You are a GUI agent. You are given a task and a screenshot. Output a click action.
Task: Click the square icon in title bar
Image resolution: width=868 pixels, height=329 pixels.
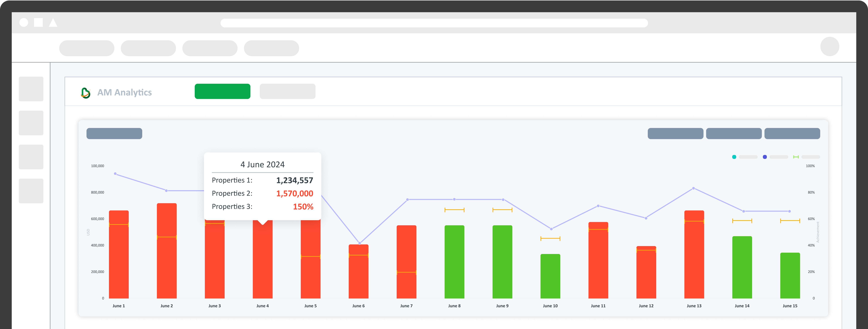pyautogui.click(x=38, y=23)
